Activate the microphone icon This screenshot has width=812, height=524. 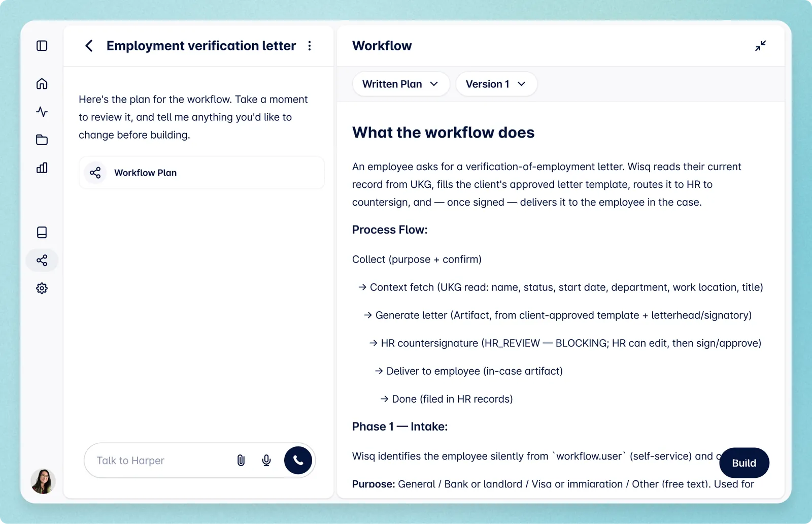[x=266, y=461]
